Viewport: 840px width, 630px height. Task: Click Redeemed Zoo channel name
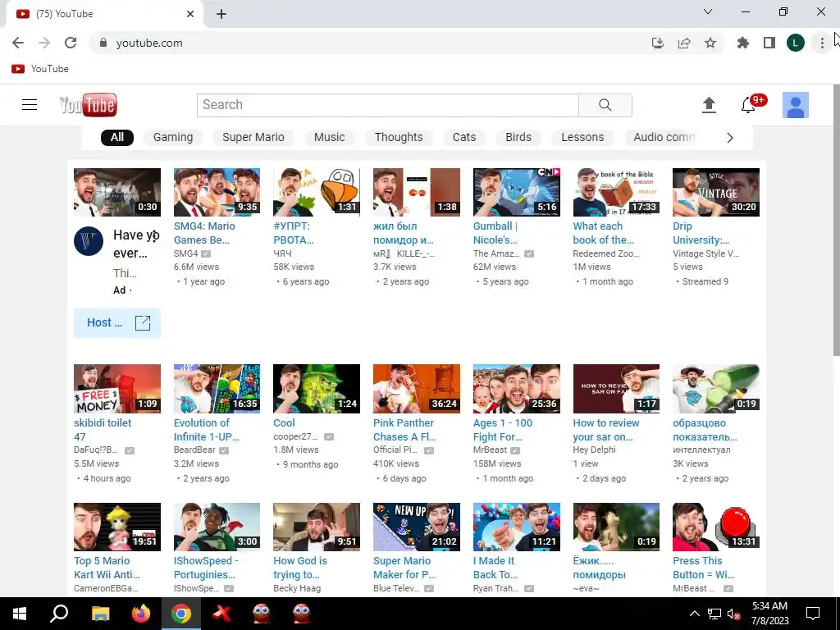click(x=606, y=253)
